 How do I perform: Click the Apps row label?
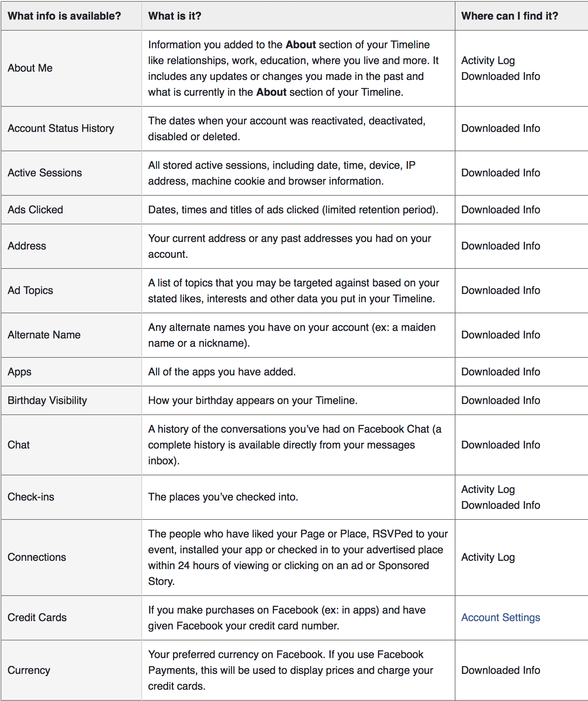pos(20,372)
